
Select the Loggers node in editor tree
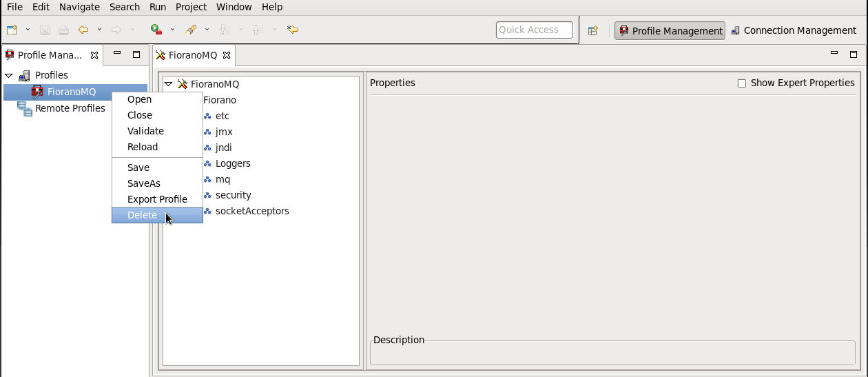pos(233,163)
